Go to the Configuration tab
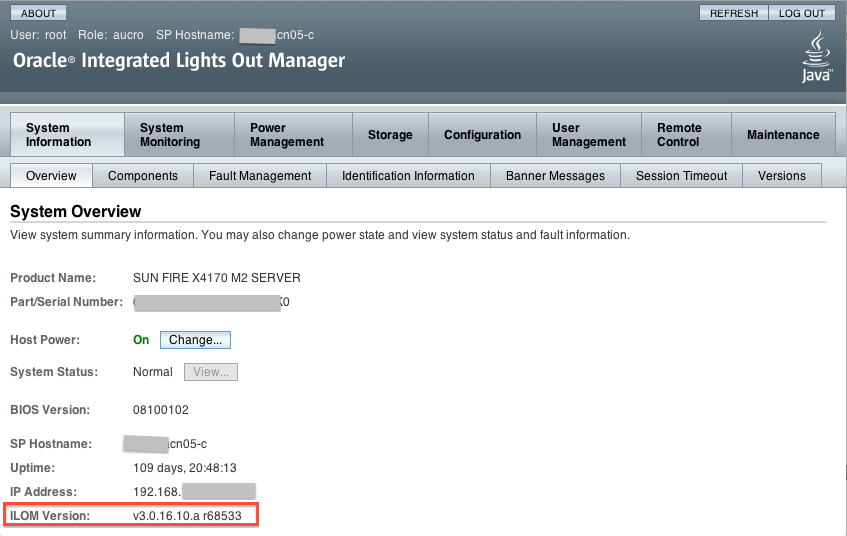The image size is (847, 536). 482,135
